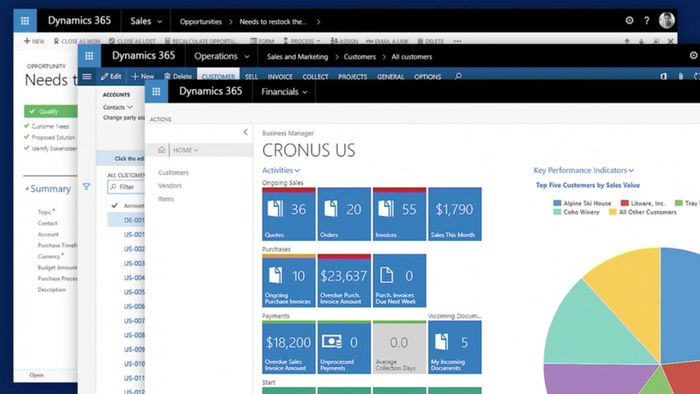
Task: Collapse the Financials navigation pane
Action: coord(245,132)
